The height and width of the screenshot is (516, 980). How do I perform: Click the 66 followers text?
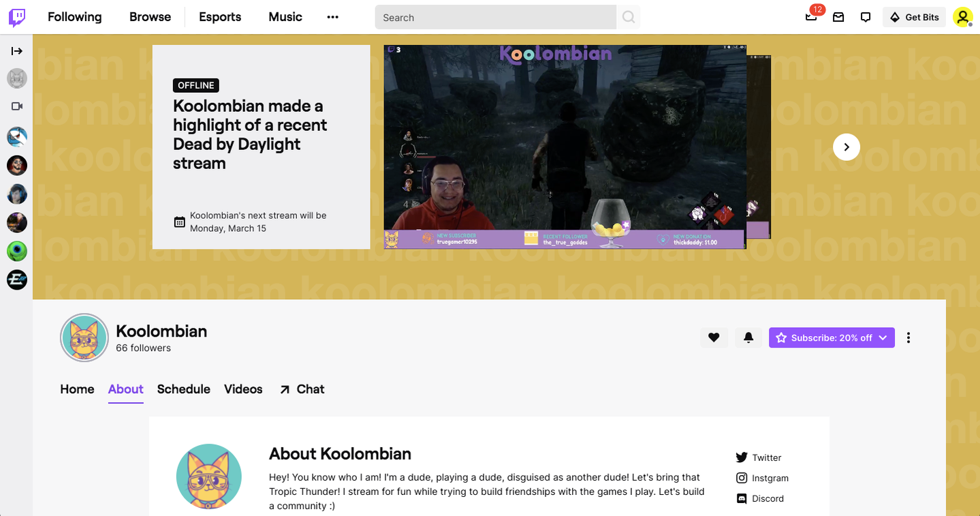[x=143, y=348]
